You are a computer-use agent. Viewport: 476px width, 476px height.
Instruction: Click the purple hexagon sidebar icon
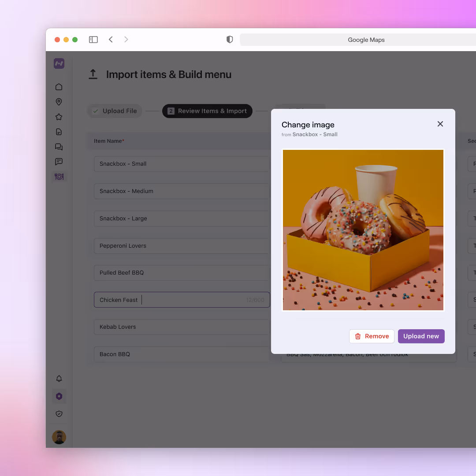[59, 396]
